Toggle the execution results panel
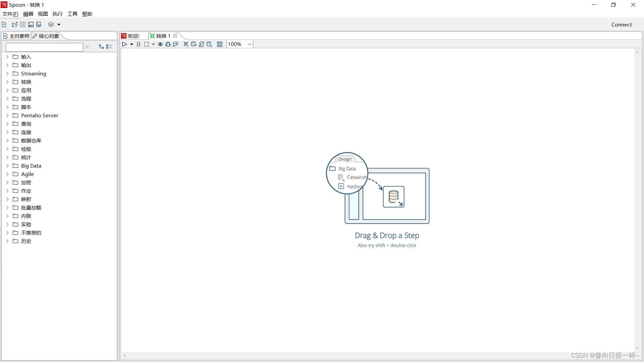644x362 pixels. click(220, 44)
